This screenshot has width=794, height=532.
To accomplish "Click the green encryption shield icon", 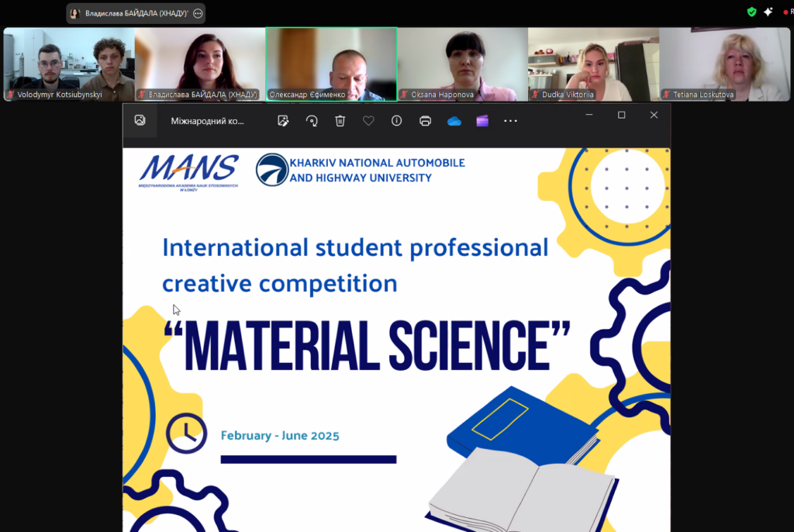I will point(751,12).
